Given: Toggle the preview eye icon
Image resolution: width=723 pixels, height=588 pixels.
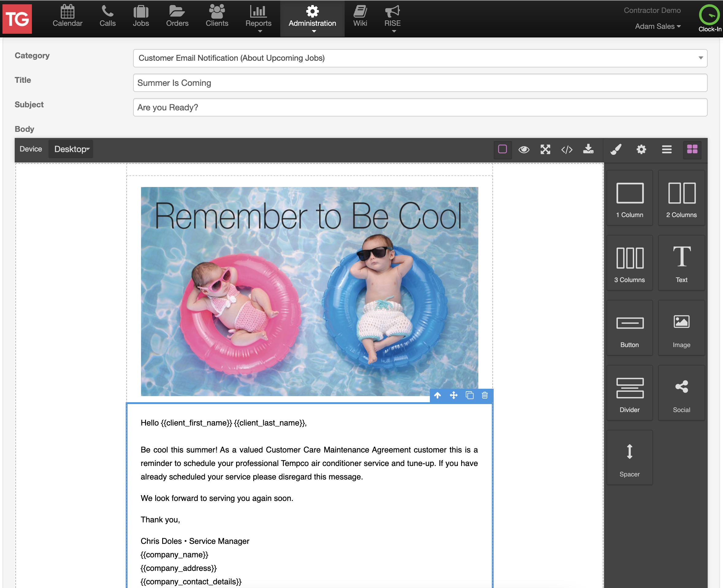Looking at the screenshot, I should 524,149.
